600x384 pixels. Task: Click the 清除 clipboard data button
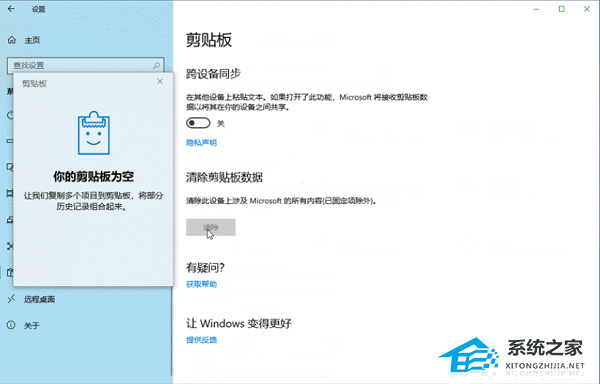(x=210, y=227)
